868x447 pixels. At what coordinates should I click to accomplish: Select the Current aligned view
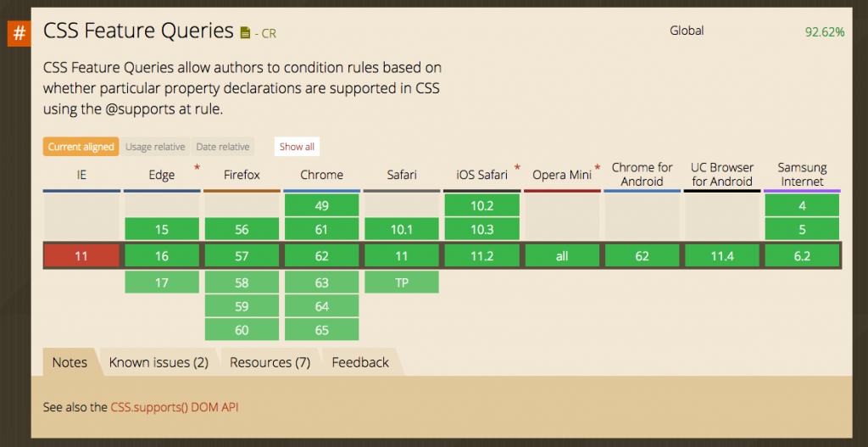pos(81,147)
